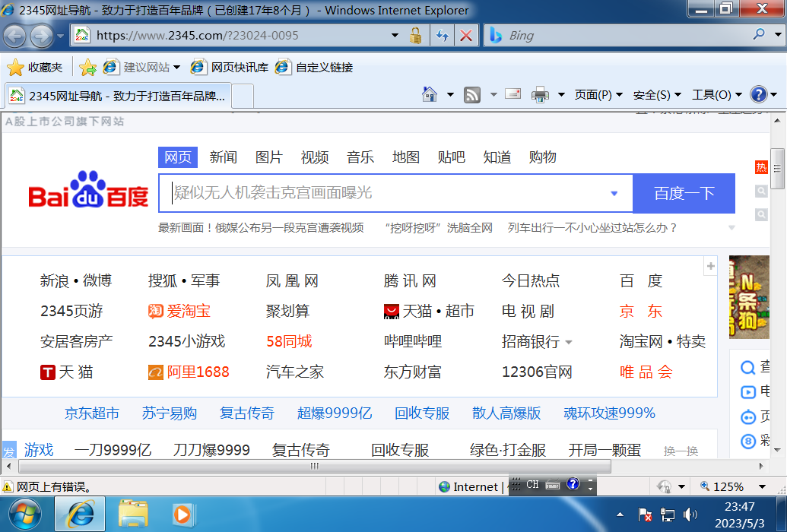Click the red 热 icon on the right
Screen dimensions: 787x532
tap(761, 167)
